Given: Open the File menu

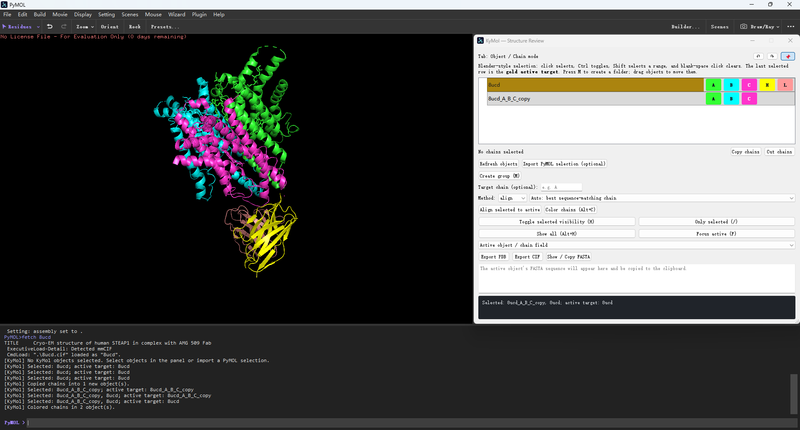Looking at the screenshot, I should coord(7,14).
